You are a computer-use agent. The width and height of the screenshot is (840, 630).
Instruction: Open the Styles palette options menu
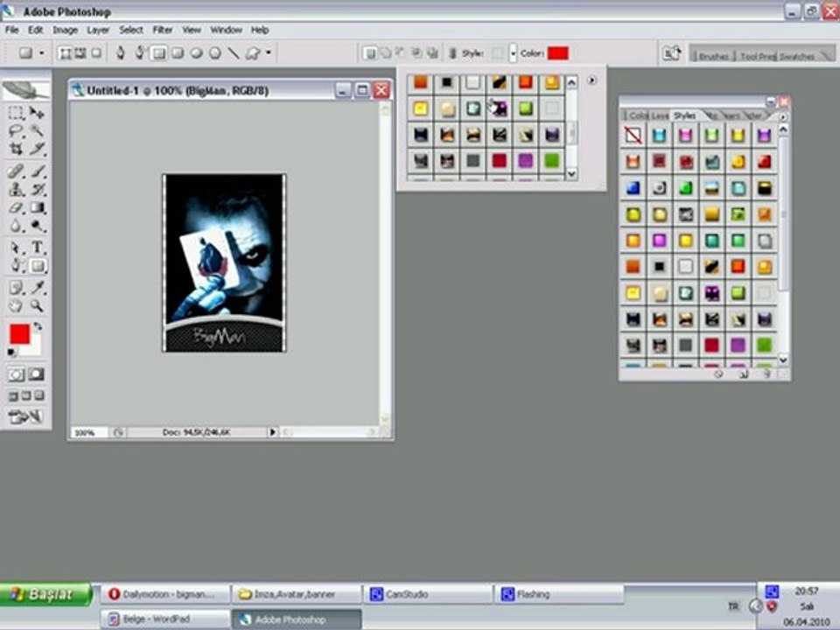coord(782,116)
